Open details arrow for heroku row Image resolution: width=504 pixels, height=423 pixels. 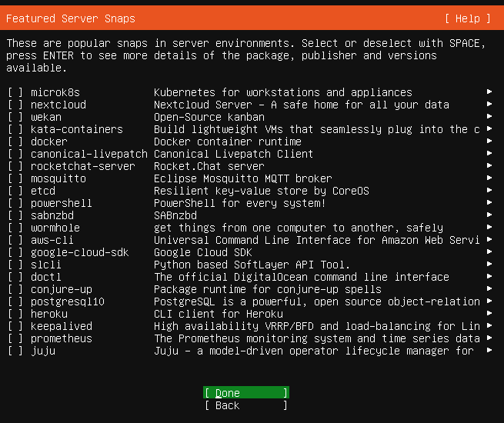[x=489, y=314]
